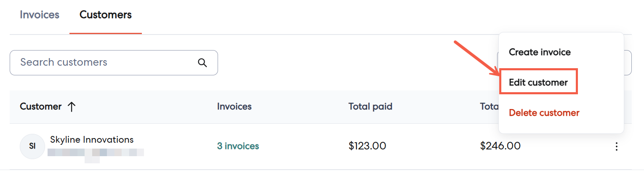Sort by the Total paid column
This screenshot has height=173, width=644.
(x=370, y=107)
